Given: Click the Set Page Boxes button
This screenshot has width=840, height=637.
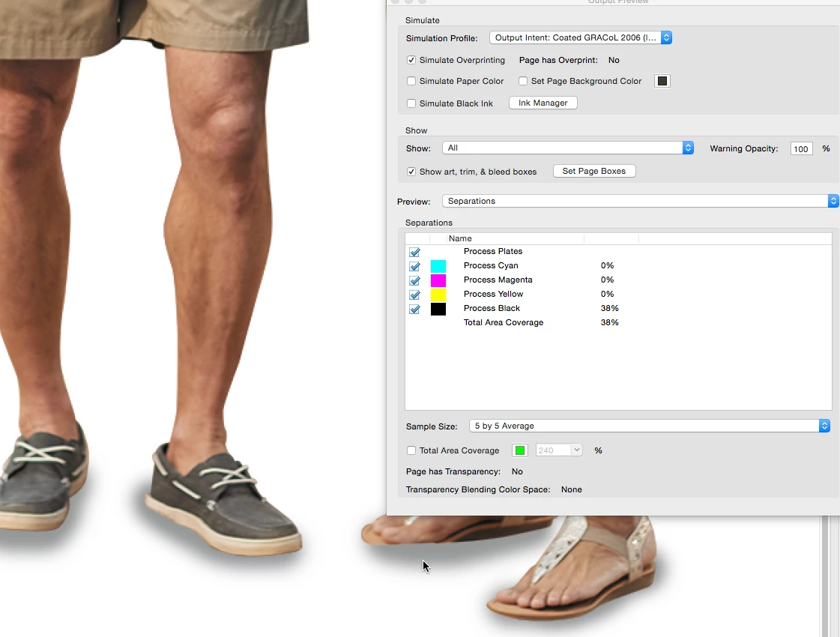Looking at the screenshot, I should pos(594,171).
